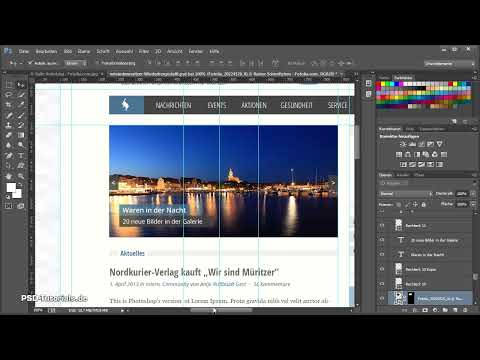Click the fx layer style icon
Viewport: 480px width, 360px height.
pos(415,310)
